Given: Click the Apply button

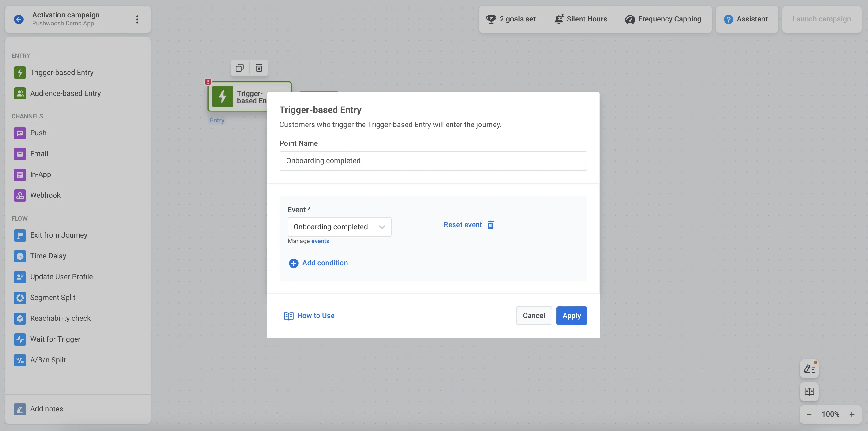Looking at the screenshot, I should [x=571, y=316].
